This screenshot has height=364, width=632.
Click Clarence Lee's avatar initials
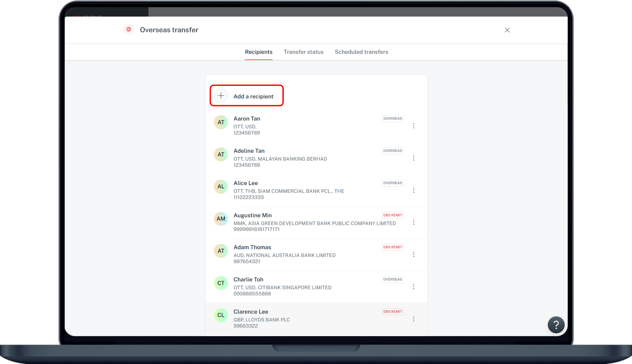(221, 315)
